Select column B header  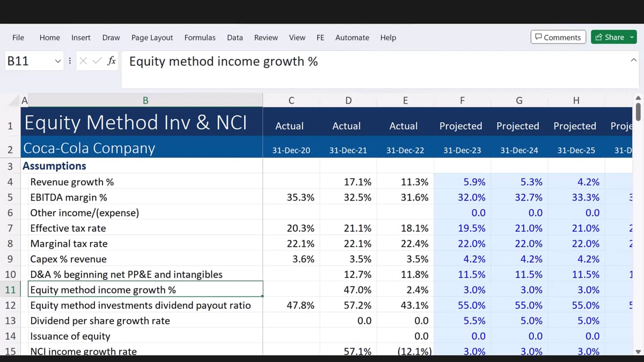[145, 100]
